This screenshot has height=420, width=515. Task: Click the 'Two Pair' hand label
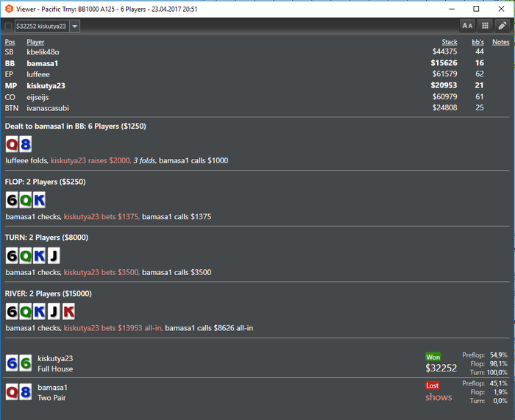tap(51, 398)
